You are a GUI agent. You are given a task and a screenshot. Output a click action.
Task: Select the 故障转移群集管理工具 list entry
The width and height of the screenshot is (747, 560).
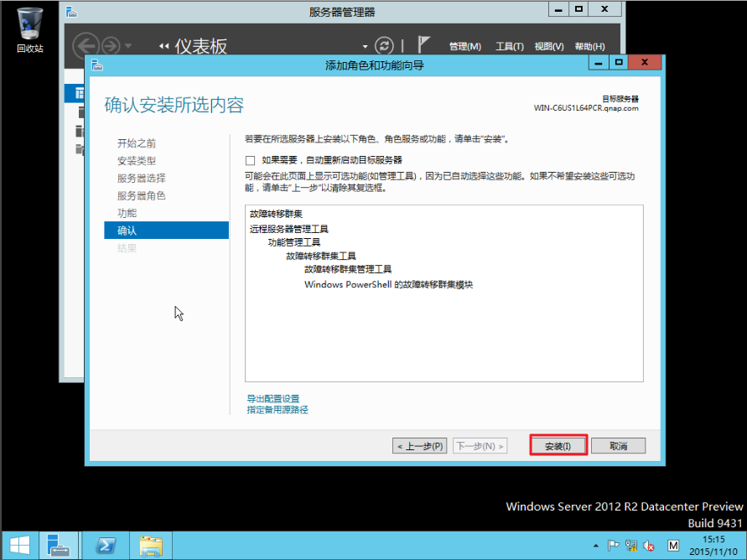click(348, 270)
